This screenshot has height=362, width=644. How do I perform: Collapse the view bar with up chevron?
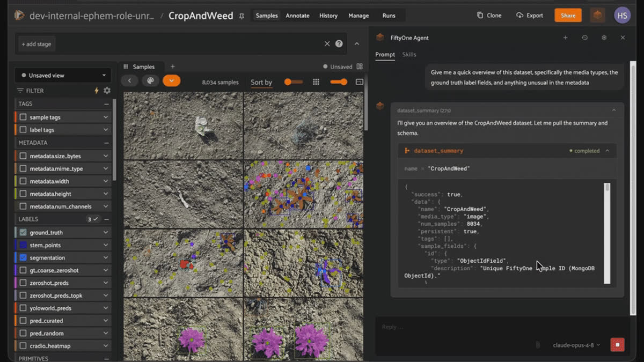(x=357, y=44)
